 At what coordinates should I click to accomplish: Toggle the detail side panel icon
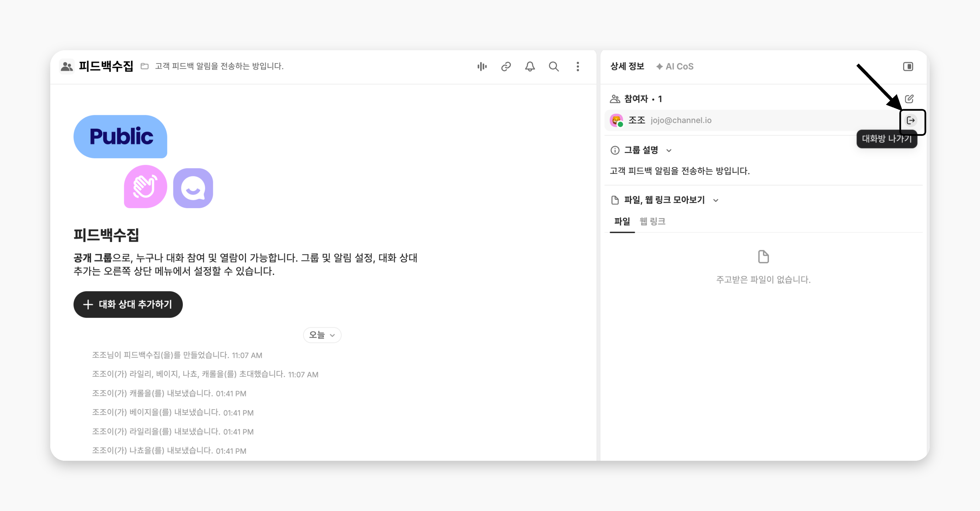point(908,67)
